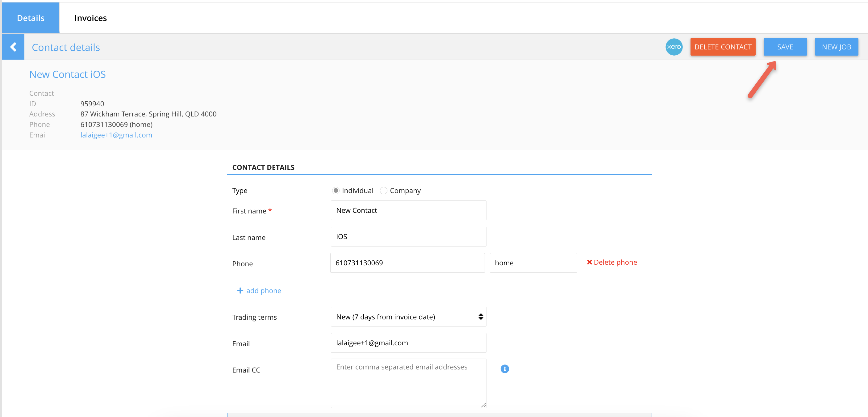Viewport: 868px width, 417px height.
Task: Click the back arrow icon
Action: pos(13,47)
